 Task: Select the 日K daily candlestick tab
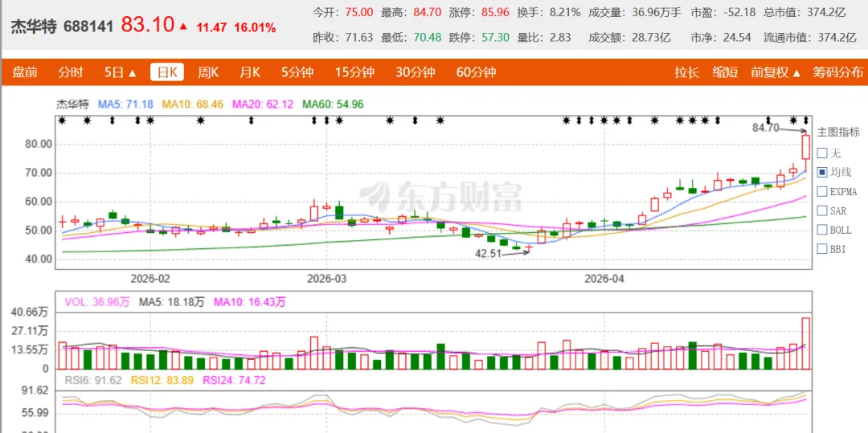pyautogui.click(x=167, y=72)
